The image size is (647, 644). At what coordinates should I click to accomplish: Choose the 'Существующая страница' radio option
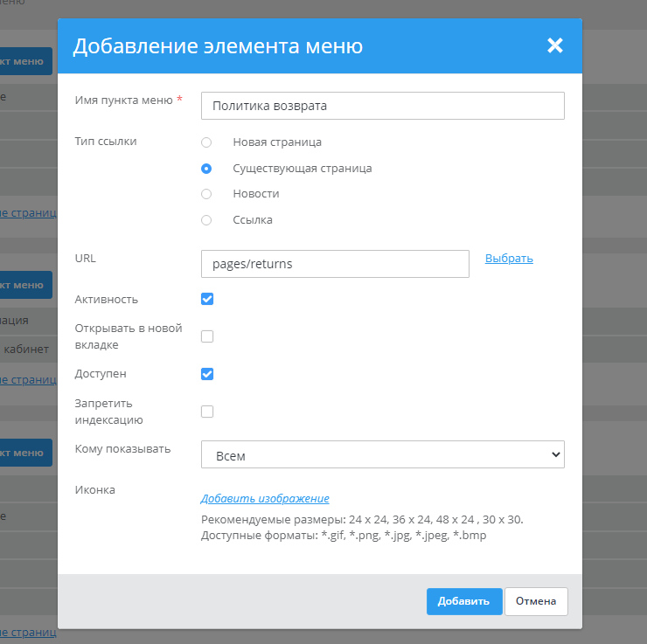(x=206, y=168)
